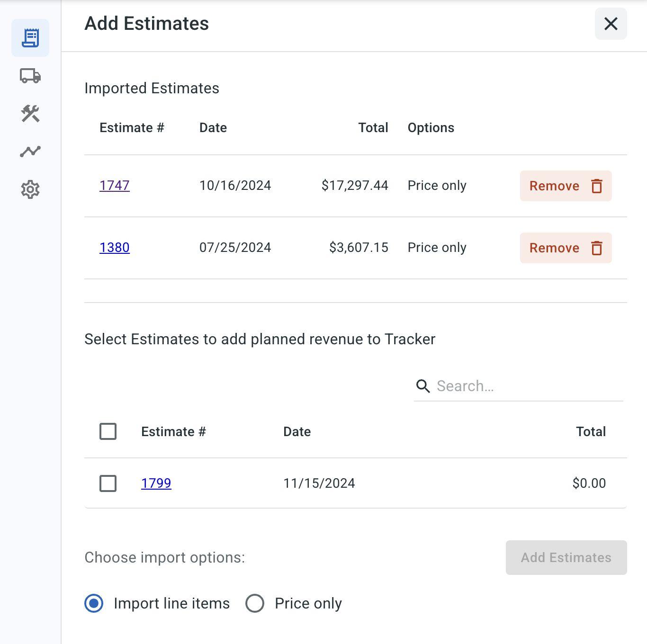This screenshot has height=644, width=647.
Task: Open the delivery truck sidebar icon
Action: tap(30, 76)
